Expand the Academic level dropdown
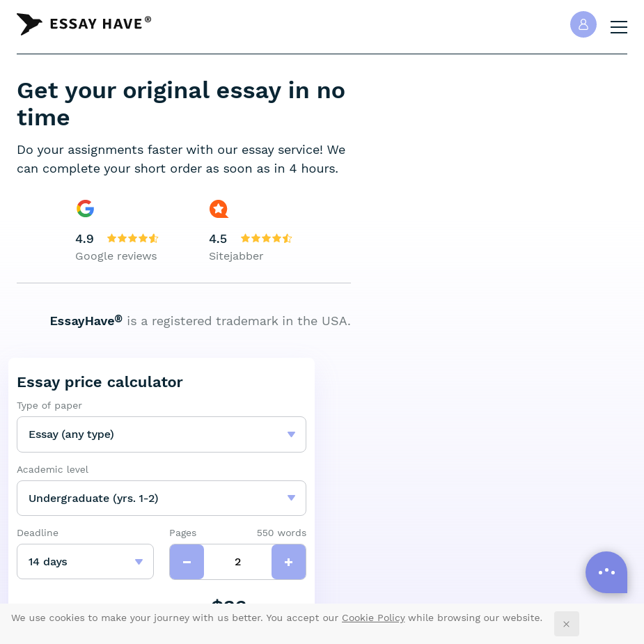Viewport: 644px width, 644px height. click(x=162, y=498)
